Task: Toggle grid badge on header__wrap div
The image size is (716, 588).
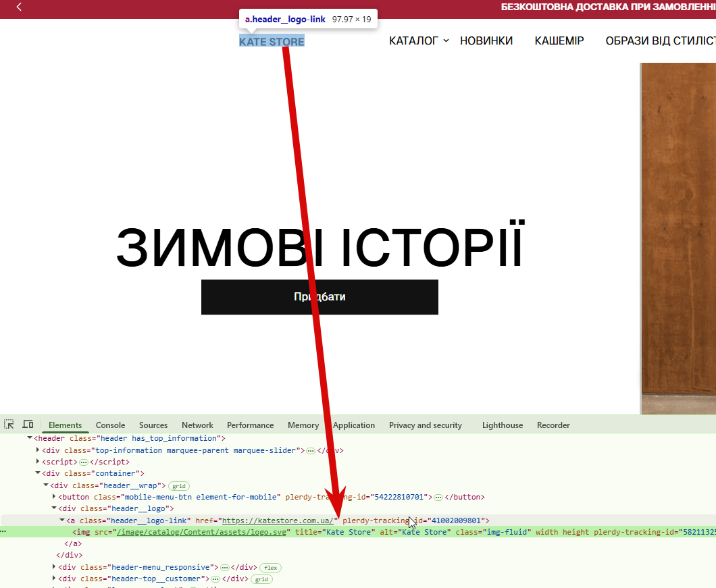Action: point(179,486)
